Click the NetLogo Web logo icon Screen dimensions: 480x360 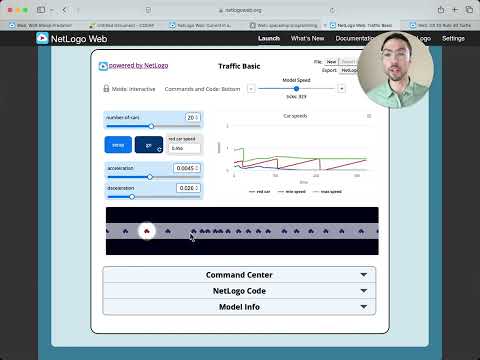[x=42, y=38]
